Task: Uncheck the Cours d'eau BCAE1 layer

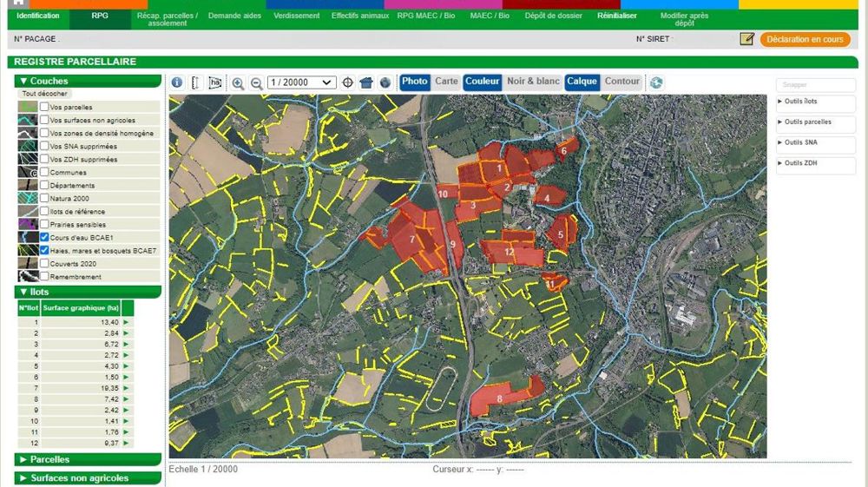Action: pyautogui.click(x=44, y=238)
